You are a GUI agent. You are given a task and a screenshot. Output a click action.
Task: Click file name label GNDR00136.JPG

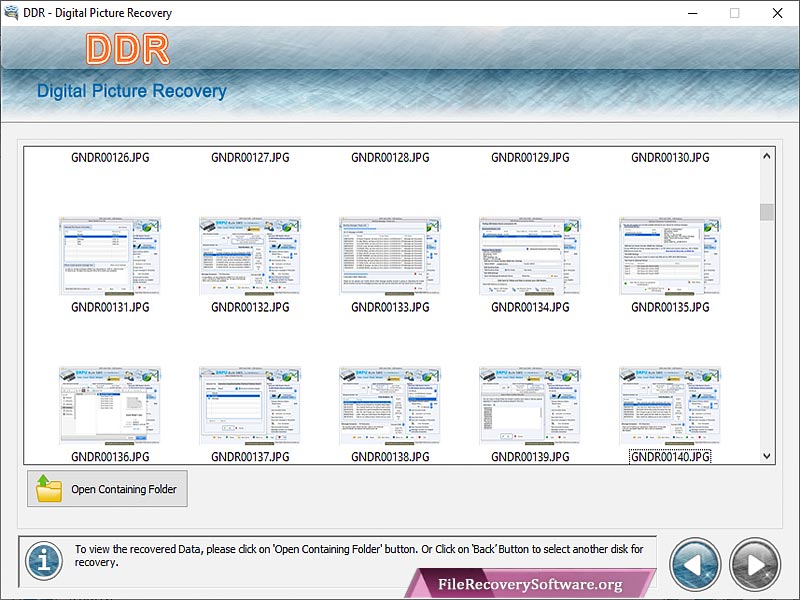(110, 457)
